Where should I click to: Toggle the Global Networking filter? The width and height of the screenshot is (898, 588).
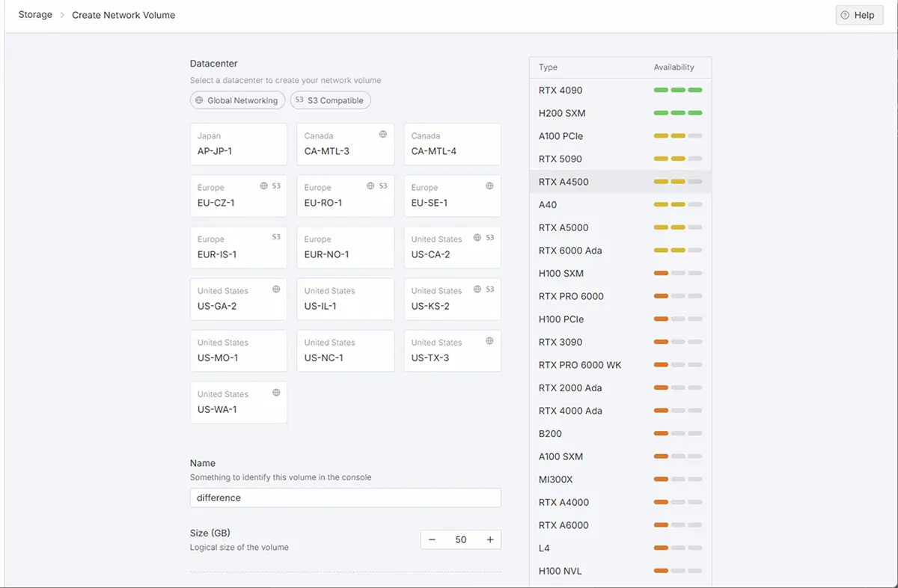point(237,100)
